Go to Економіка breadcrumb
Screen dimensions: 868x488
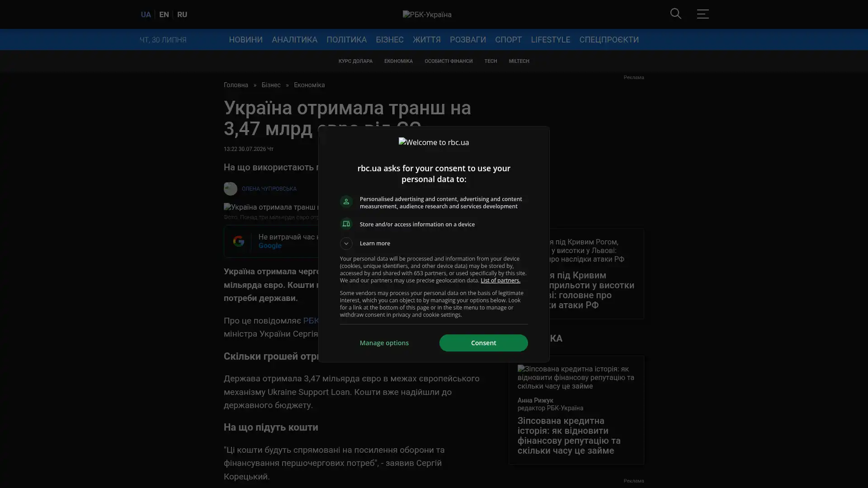[309, 85]
